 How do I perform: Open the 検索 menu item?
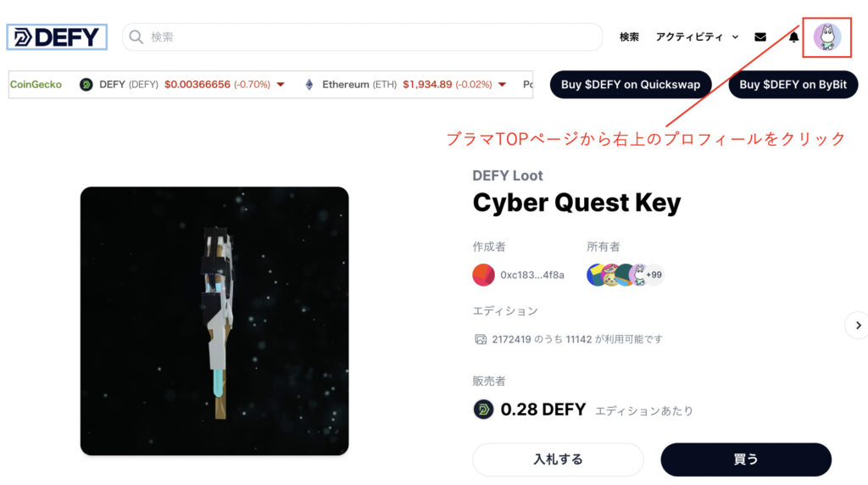[x=629, y=37]
